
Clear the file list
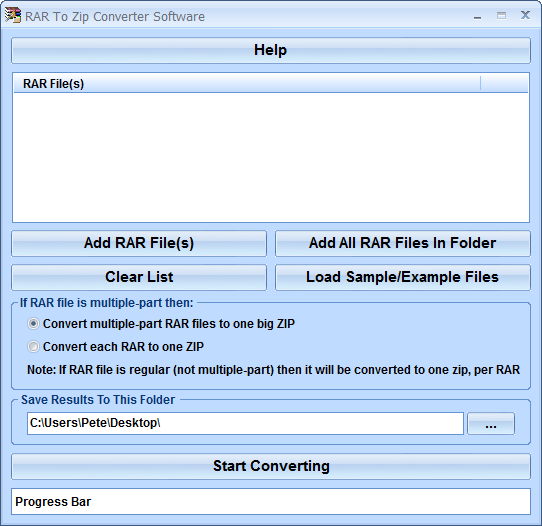139,278
